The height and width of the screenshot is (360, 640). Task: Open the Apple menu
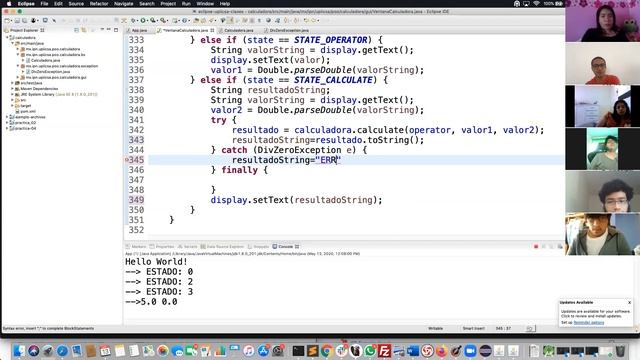[9, 4]
